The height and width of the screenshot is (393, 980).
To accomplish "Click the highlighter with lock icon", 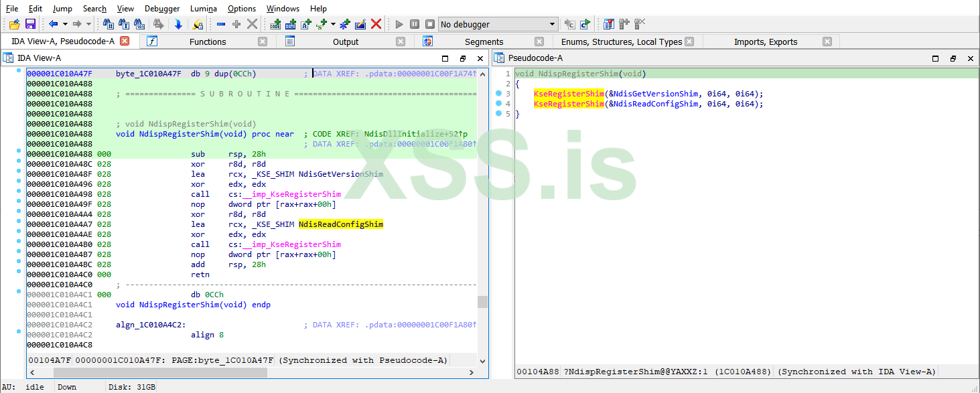I will 197,24.
